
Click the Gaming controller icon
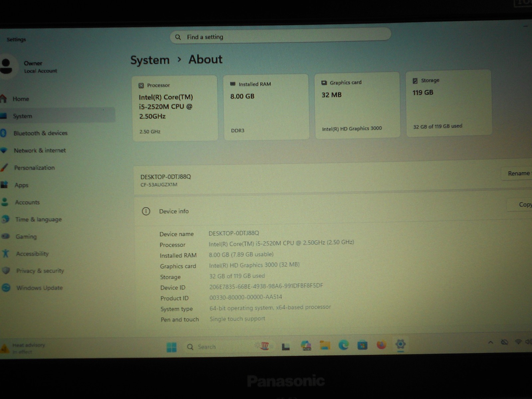pyautogui.click(x=6, y=236)
